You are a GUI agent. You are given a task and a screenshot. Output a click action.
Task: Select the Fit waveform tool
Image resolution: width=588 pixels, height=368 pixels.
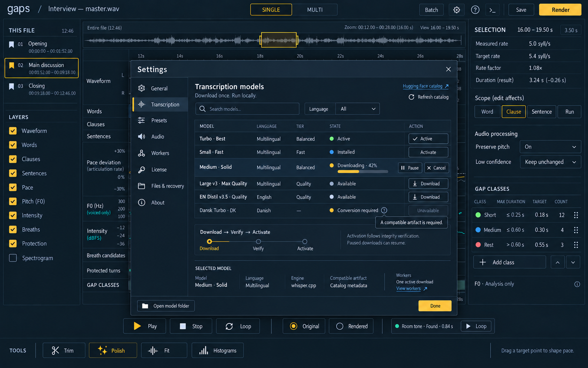[x=164, y=350]
